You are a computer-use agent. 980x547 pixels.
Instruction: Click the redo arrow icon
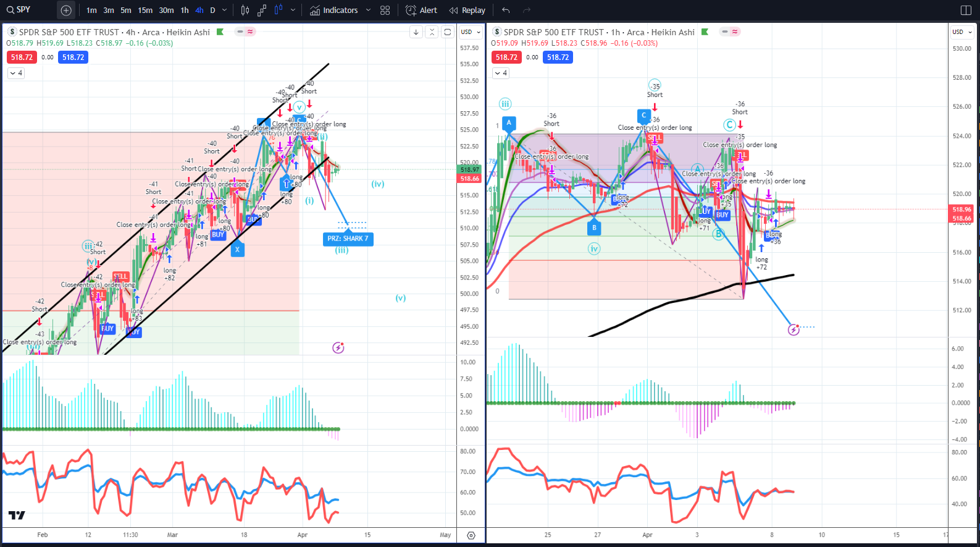pos(527,10)
